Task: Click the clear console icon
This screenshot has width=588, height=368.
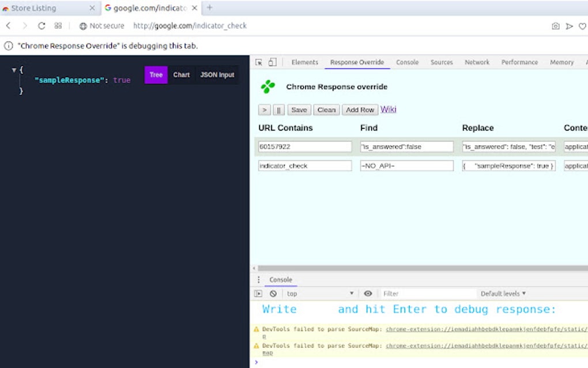Action: coord(273,293)
